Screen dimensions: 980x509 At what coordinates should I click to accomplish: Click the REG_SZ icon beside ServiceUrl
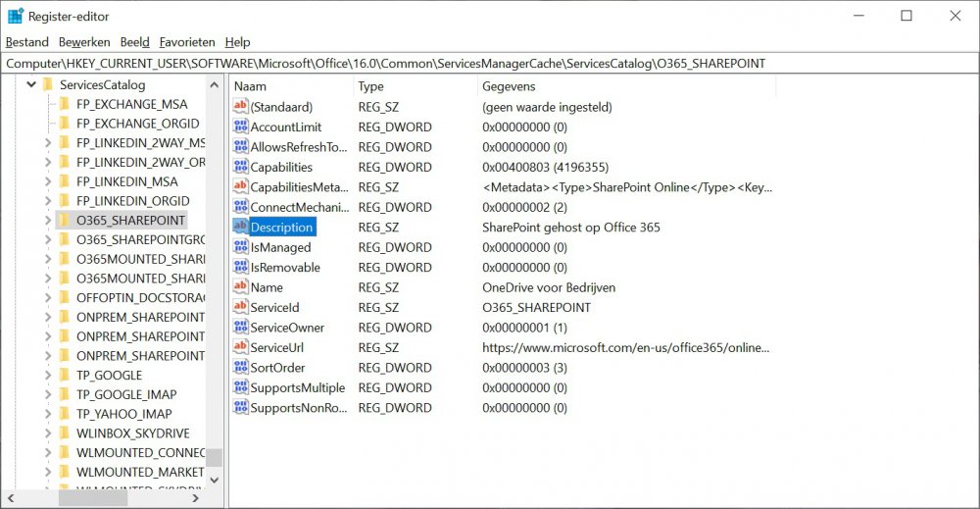click(240, 347)
